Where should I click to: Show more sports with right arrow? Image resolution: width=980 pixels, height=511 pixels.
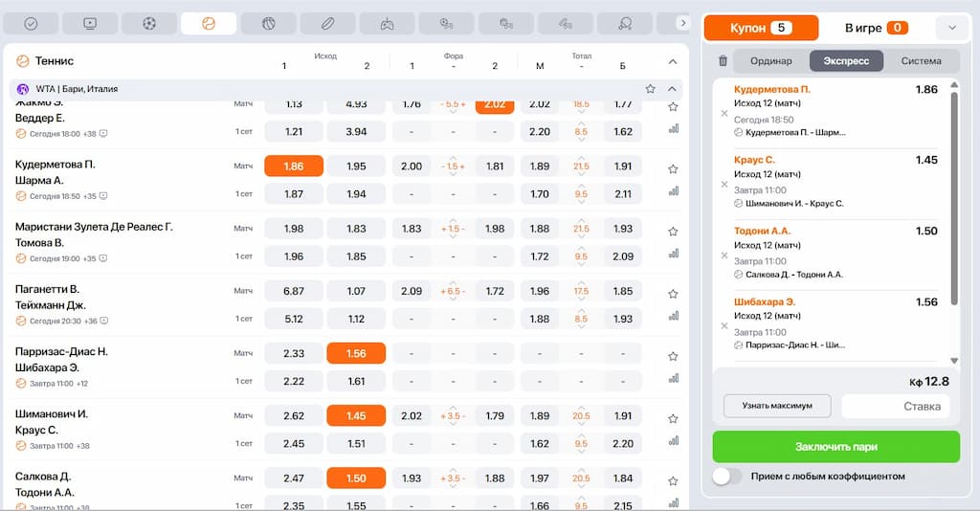[683, 23]
